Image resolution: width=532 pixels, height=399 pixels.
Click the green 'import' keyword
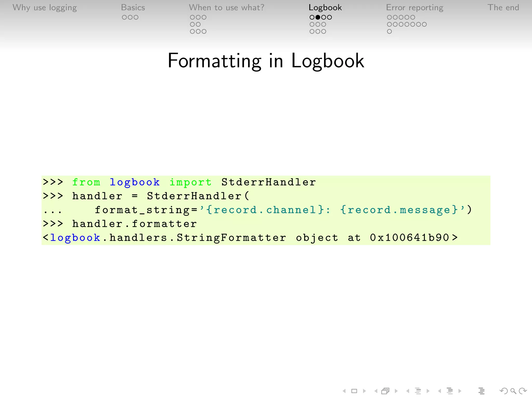(190, 182)
